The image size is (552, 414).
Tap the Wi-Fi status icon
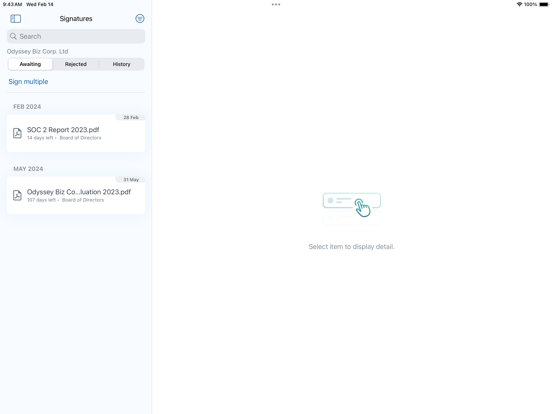pyautogui.click(x=519, y=4)
